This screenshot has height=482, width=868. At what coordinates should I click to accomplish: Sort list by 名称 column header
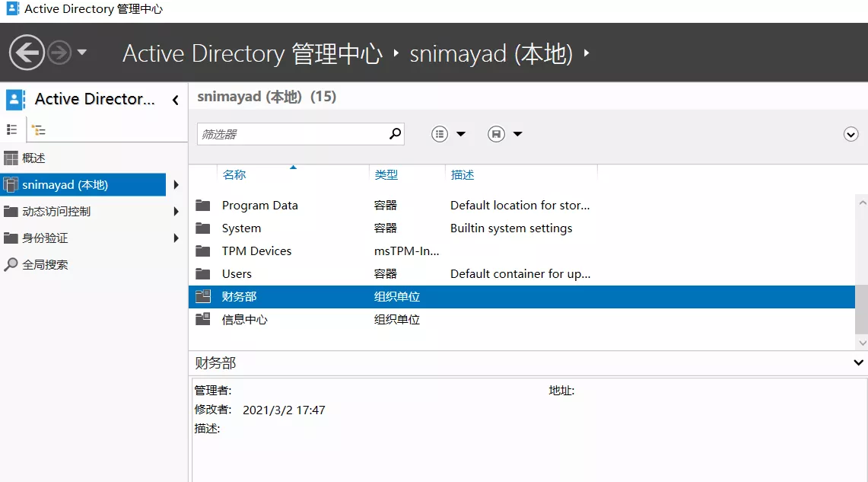[234, 175]
